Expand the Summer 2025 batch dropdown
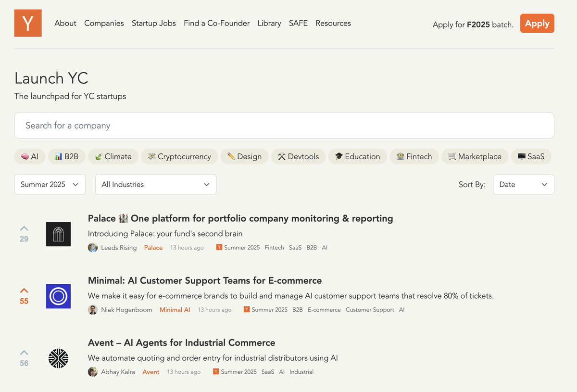The image size is (577, 392). click(x=50, y=184)
